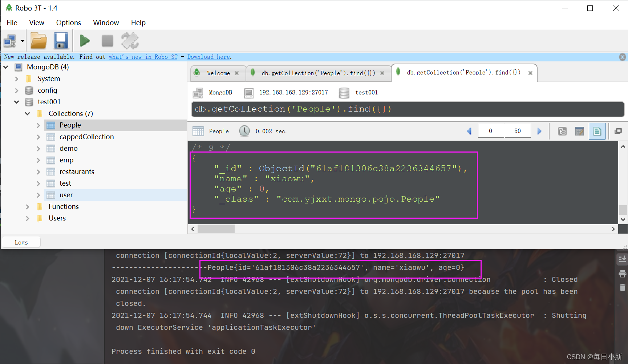Click the restaurants collection table icon

pyautogui.click(x=51, y=172)
